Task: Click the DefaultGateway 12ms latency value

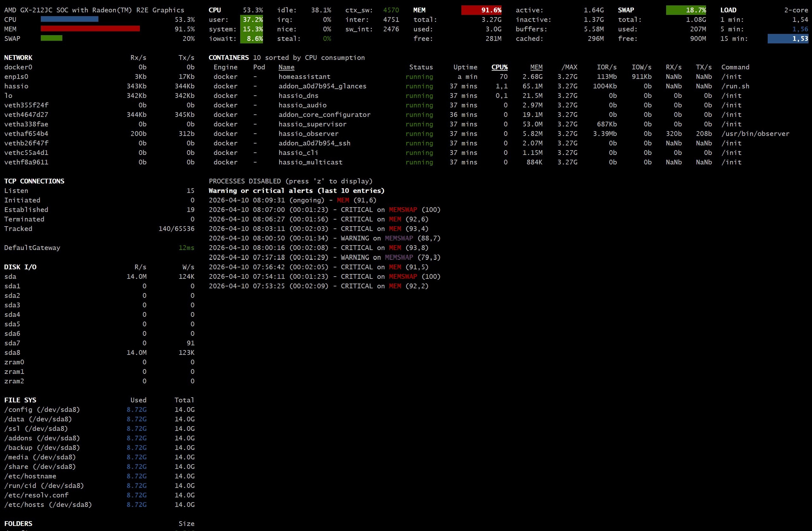Action: pos(186,248)
